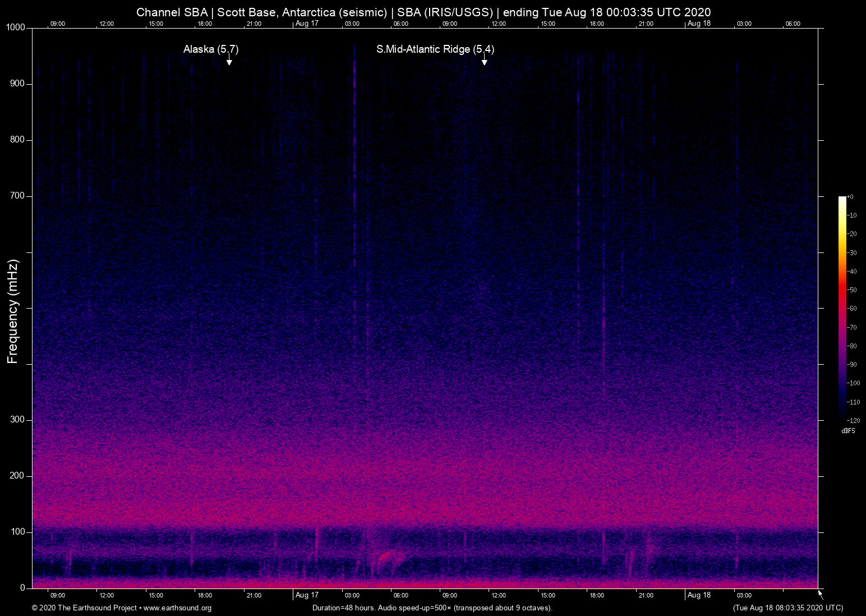The image size is (866, 616).
Task: Select the Aug 18 marker on the top time axis
Action: click(699, 24)
